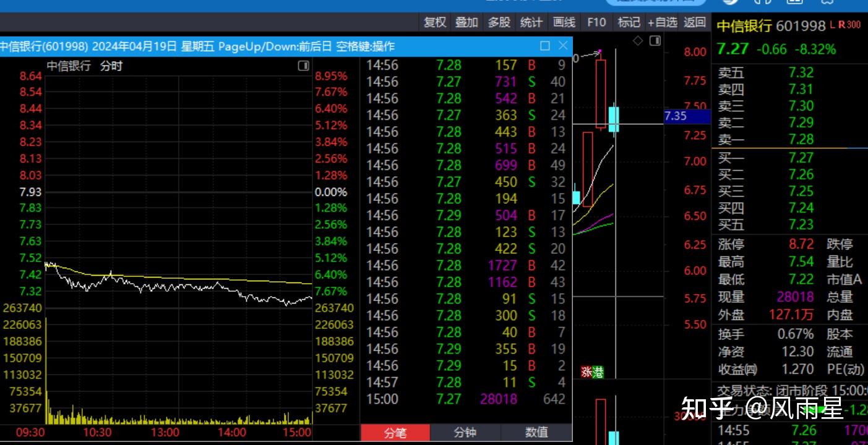
Task: Switch to 分笔 tab
Action: click(x=395, y=433)
